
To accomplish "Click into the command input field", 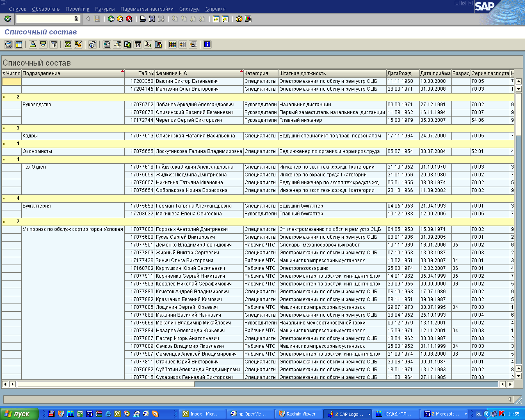I will (45, 19).
